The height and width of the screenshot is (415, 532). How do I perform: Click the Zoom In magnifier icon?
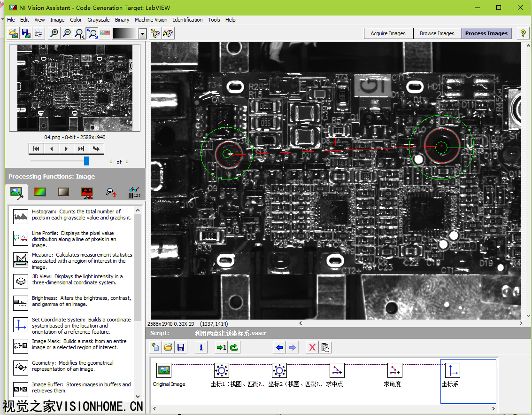coord(54,33)
